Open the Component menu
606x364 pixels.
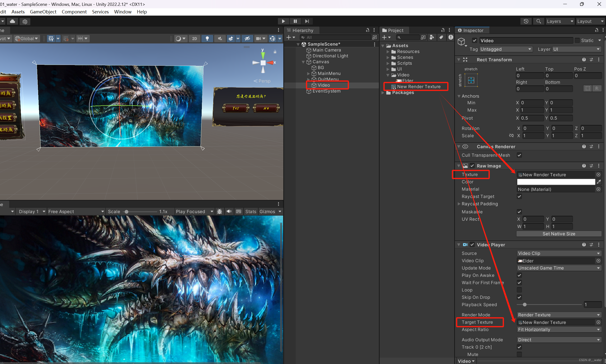[74, 12]
